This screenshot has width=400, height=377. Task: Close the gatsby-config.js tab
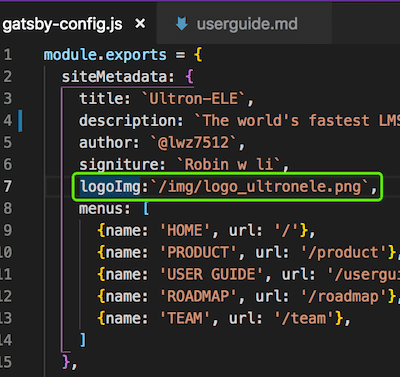[140, 23]
